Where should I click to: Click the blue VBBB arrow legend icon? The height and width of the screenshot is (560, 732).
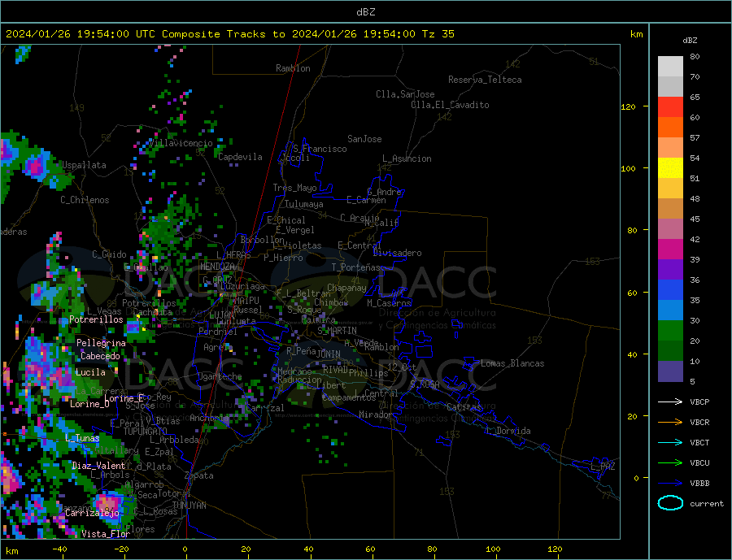(670, 483)
